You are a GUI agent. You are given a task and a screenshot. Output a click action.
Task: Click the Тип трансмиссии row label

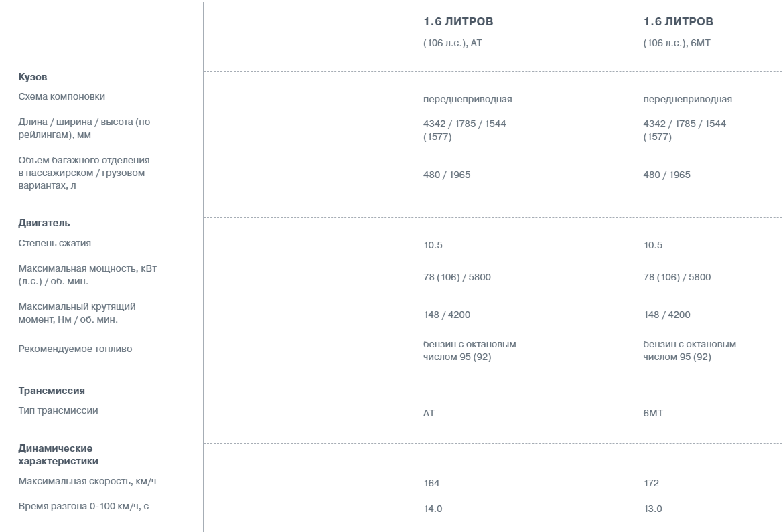point(58,410)
